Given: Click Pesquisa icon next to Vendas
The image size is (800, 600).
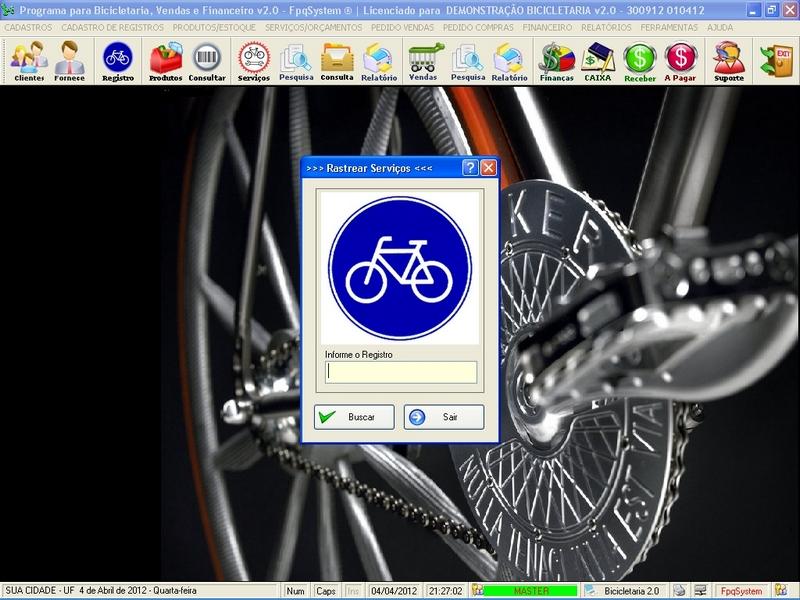Looking at the screenshot, I should 468,61.
